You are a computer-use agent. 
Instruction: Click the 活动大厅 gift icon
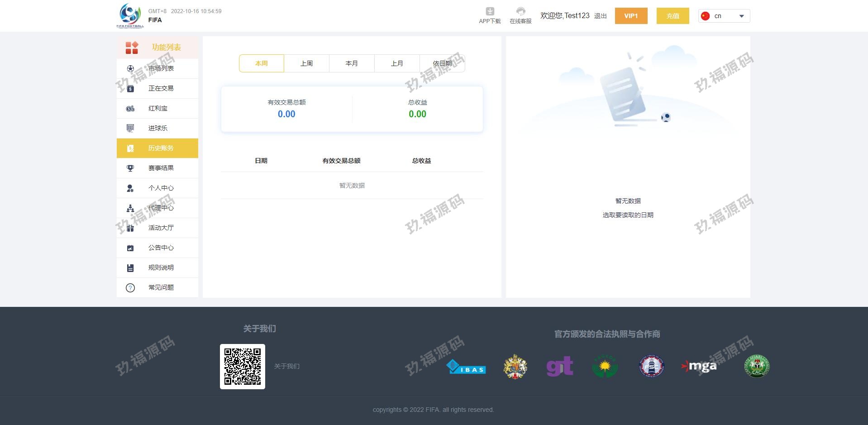click(130, 228)
